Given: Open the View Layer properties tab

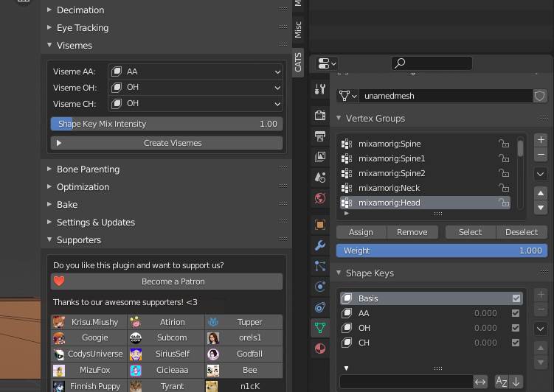Looking at the screenshot, I should pyautogui.click(x=319, y=157).
